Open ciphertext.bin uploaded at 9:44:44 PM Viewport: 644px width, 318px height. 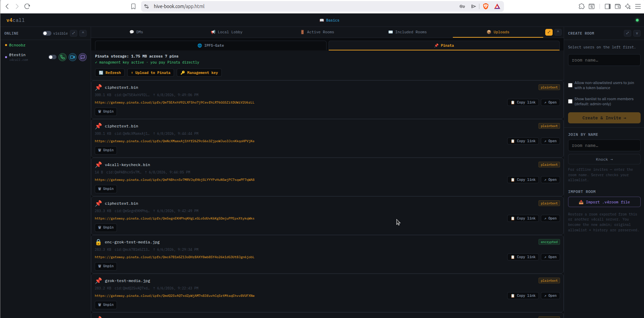click(x=550, y=141)
